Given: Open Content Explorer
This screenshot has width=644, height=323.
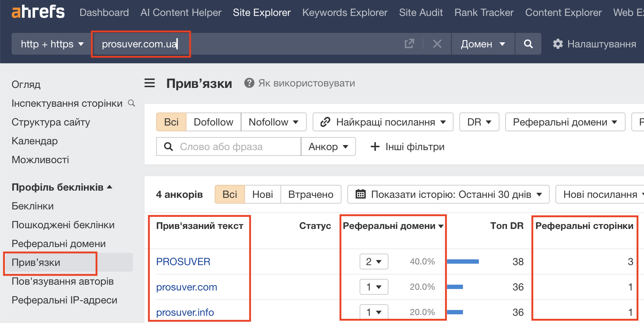Looking at the screenshot, I should tap(563, 12).
